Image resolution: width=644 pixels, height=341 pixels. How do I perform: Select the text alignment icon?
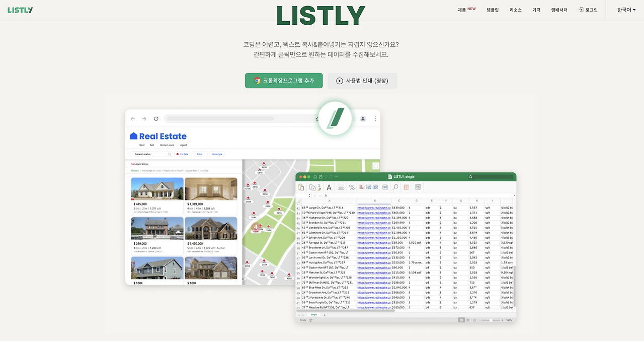coord(341,187)
